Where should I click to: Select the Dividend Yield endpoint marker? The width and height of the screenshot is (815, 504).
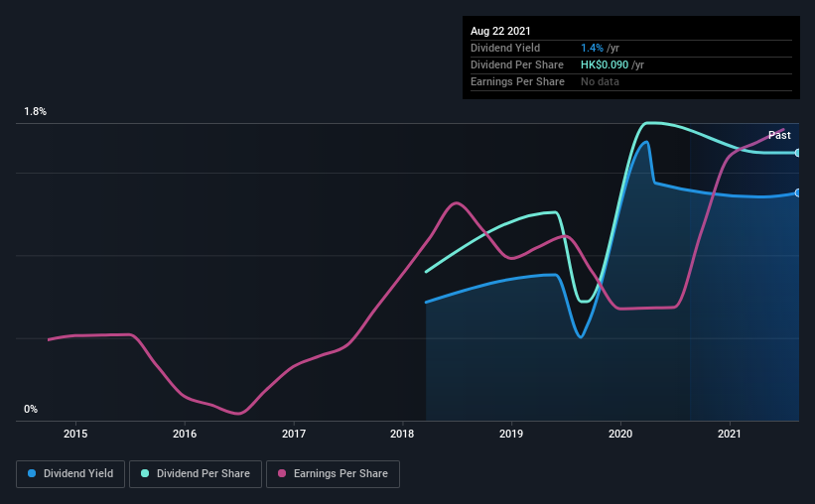798,192
